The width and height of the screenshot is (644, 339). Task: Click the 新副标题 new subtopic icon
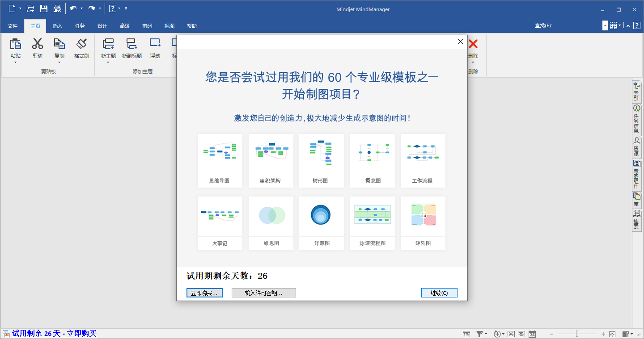click(132, 44)
